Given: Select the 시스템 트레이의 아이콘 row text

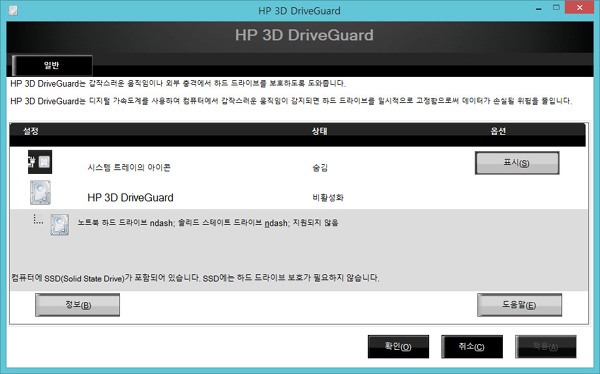Looking at the screenshot, I should [x=129, y=168].
